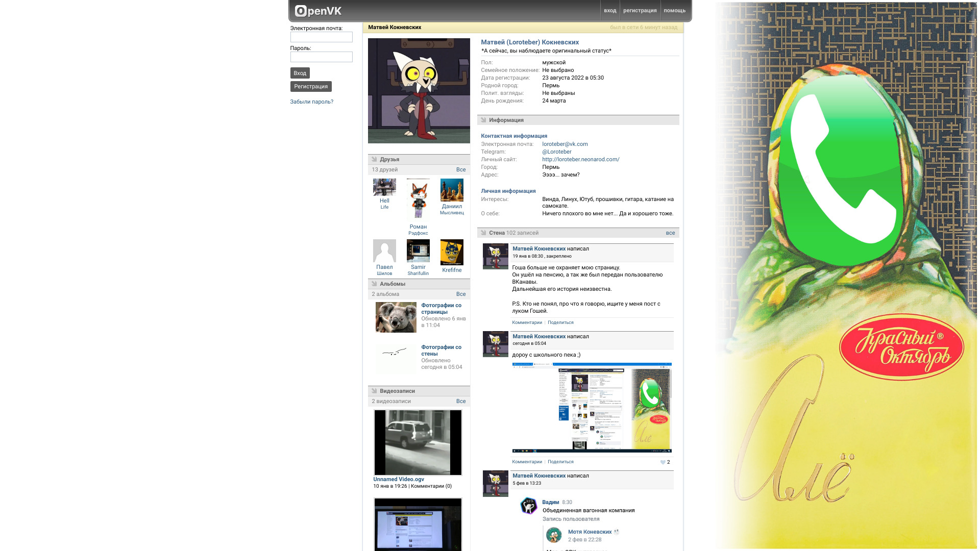Collapse the Видеозаписи section arrow
980x551 pixels.
coord(374,391)
